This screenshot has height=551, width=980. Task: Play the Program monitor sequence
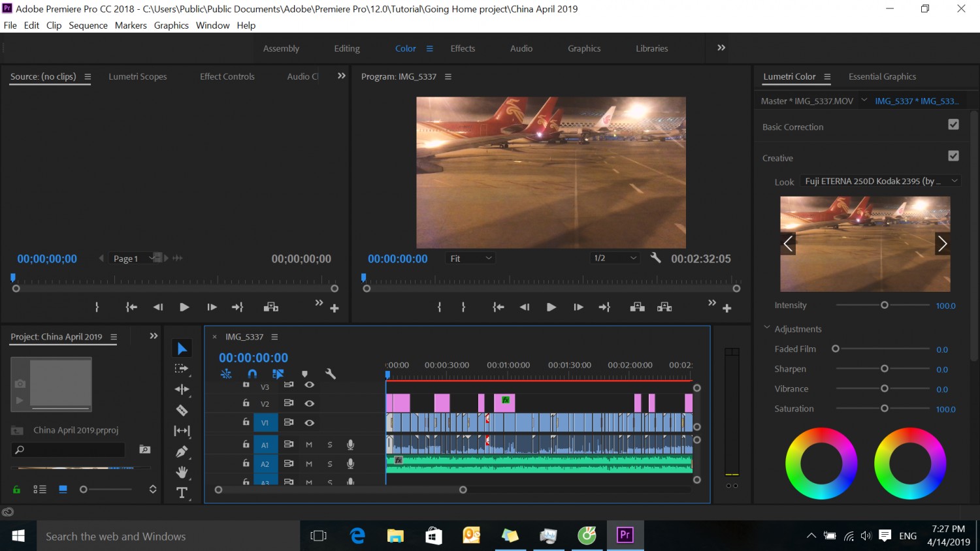click(551, 307)
